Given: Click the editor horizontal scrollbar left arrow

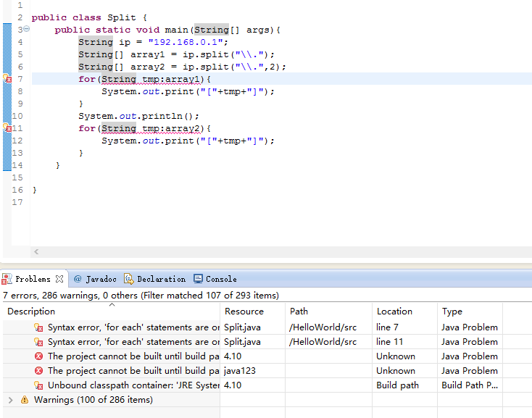Looking at the screenshot, I should 36,251.
